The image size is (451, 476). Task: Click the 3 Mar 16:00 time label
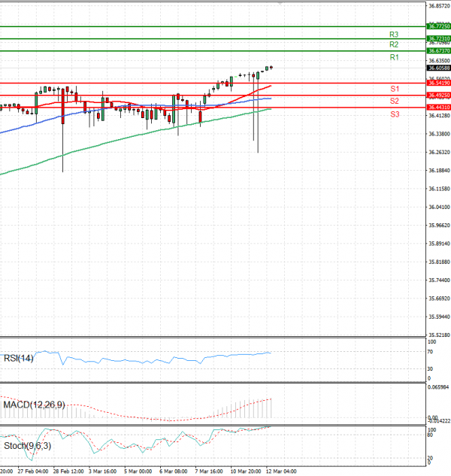[102, 471]
